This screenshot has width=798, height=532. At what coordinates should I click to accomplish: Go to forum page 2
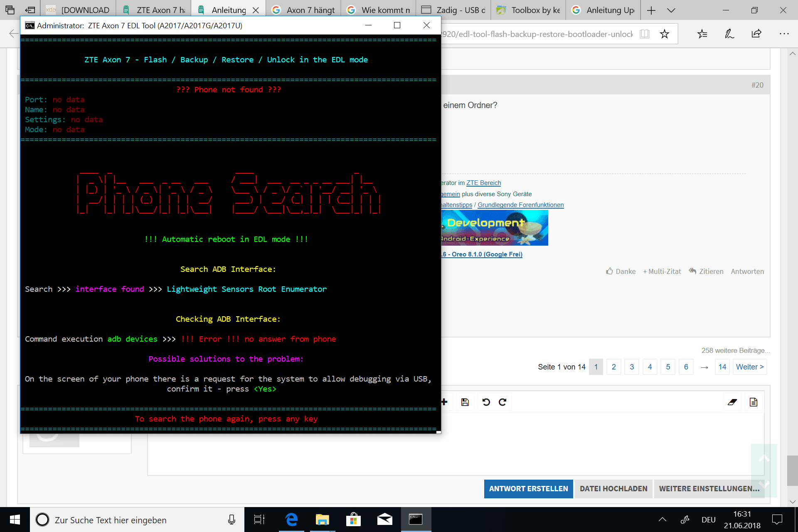pos(614,367)
